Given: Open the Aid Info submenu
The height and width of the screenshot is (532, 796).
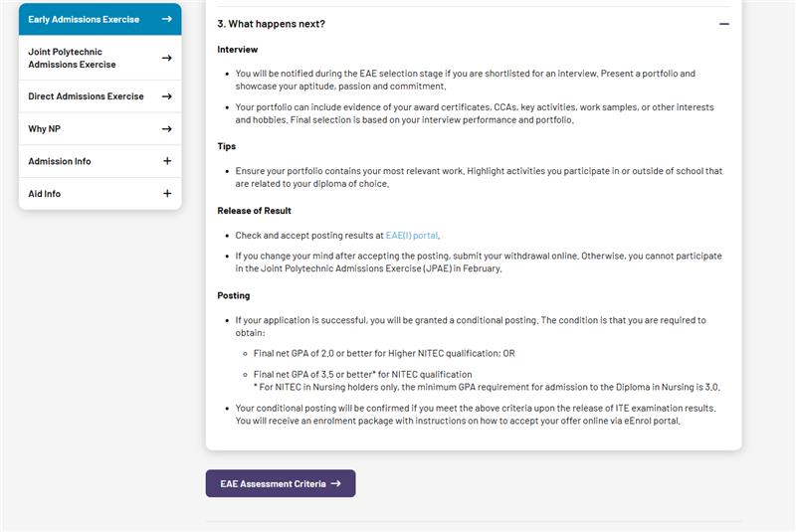Looking at the screenshot, I should point(45,194).
